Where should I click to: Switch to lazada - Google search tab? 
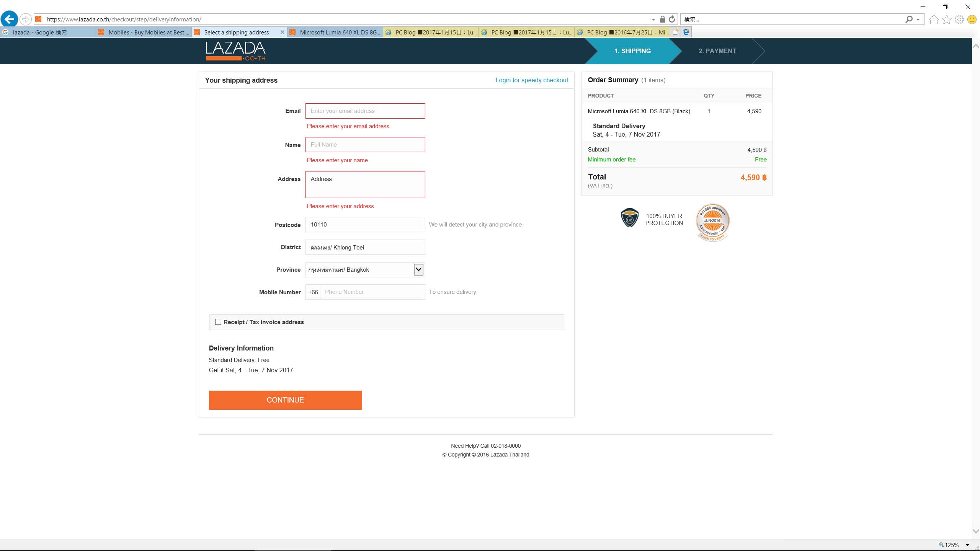(48, 32)
